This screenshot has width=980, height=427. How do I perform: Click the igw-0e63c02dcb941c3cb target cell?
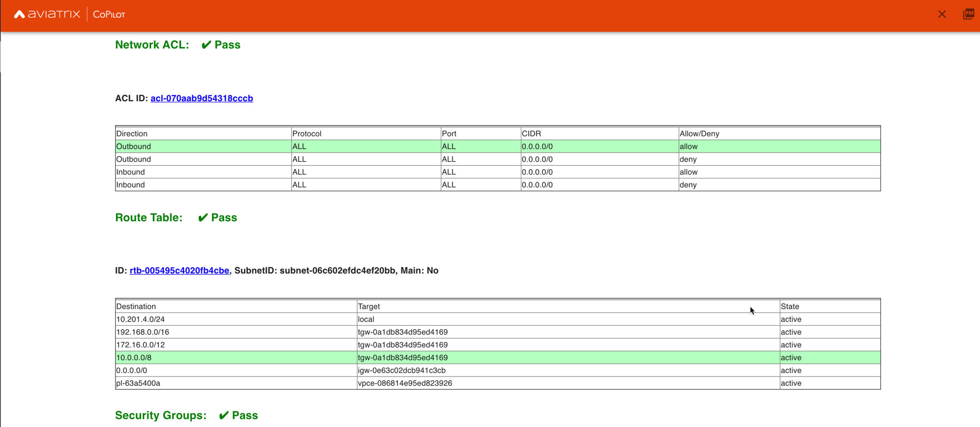tap(402, 371)
